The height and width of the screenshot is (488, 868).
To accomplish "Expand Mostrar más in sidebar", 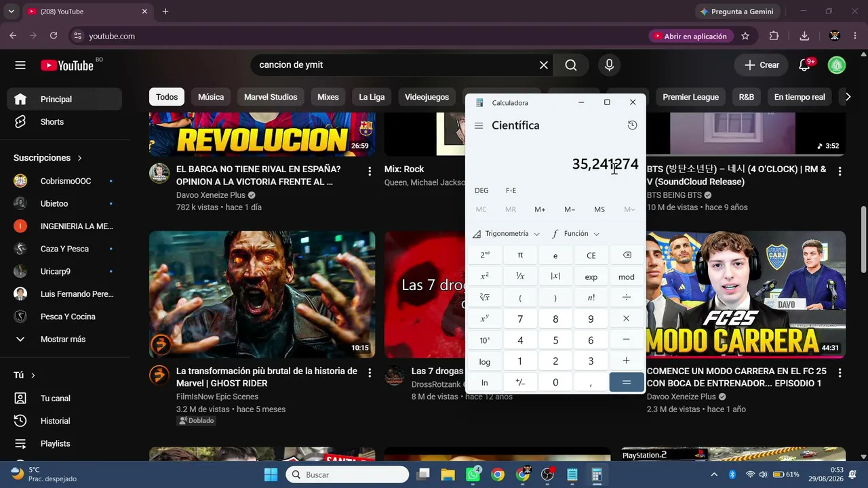I will 61,339.
